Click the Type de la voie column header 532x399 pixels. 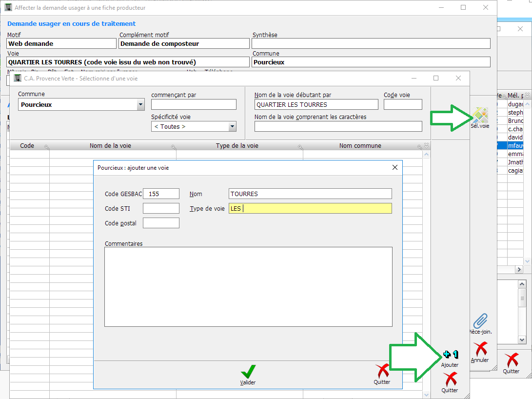point(237,145)
